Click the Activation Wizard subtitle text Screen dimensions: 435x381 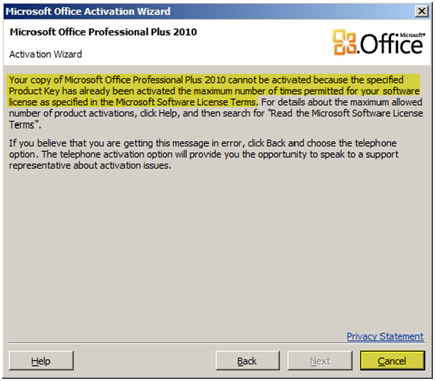[46, 54]
